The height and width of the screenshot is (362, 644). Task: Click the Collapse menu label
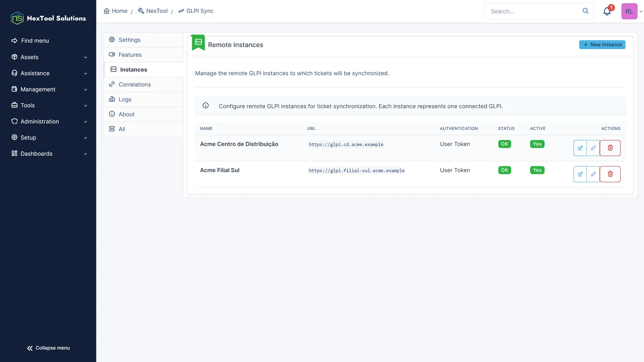53,348
